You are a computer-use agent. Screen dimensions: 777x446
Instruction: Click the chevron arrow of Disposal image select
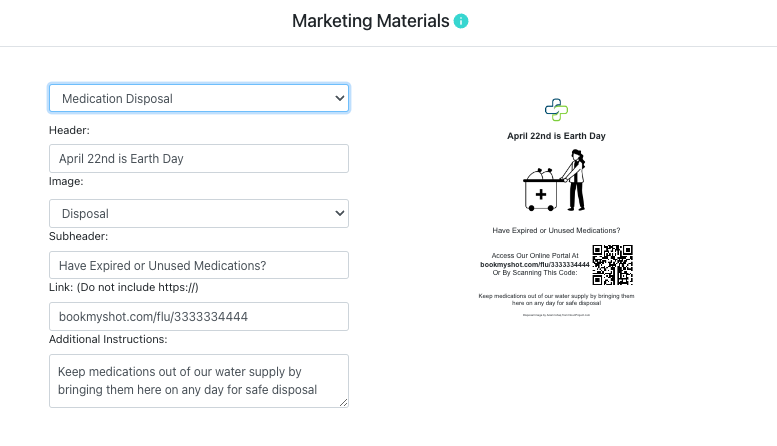click(x=339, y=214)
